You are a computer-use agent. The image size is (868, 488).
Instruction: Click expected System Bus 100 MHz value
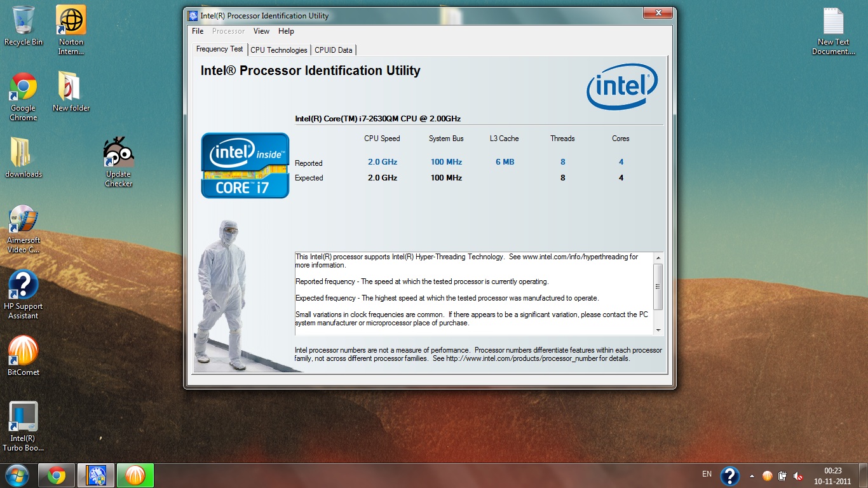point(446,178)
